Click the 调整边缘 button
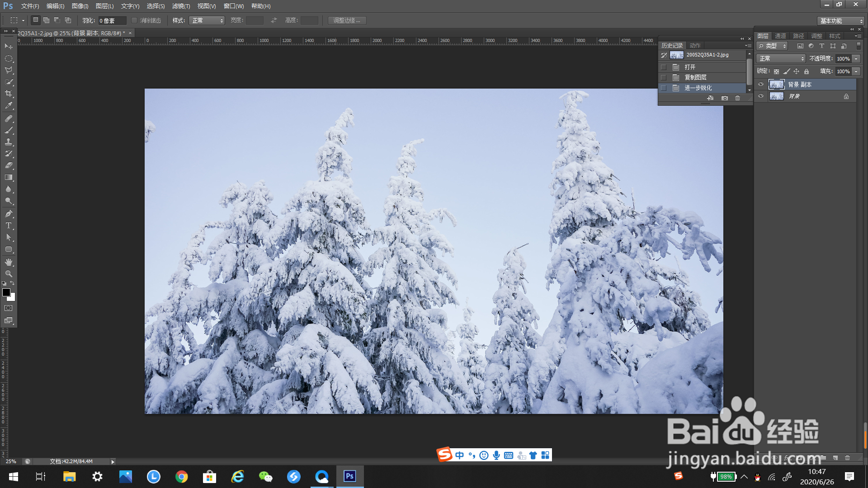The width and height of the screenshot is (868, 488). pyautogui.click(x=347, y=20)
